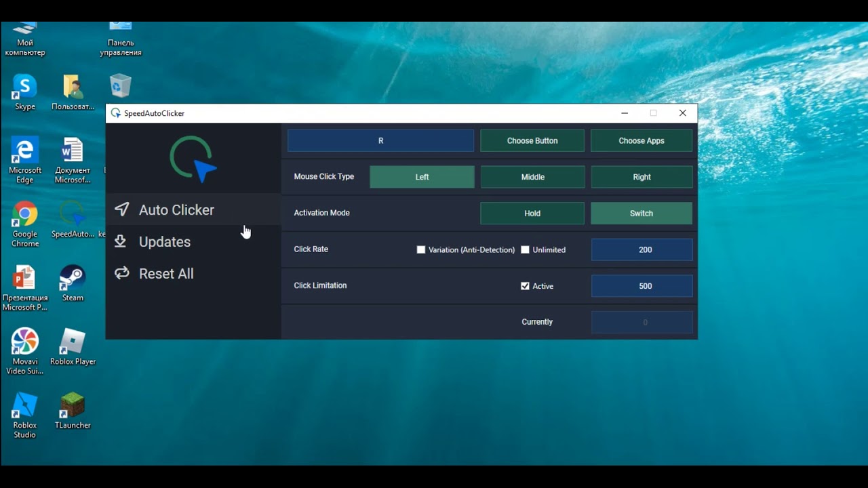
Task: Click the TLauncher Minecraft icon
Action: (x=73, y=406)
